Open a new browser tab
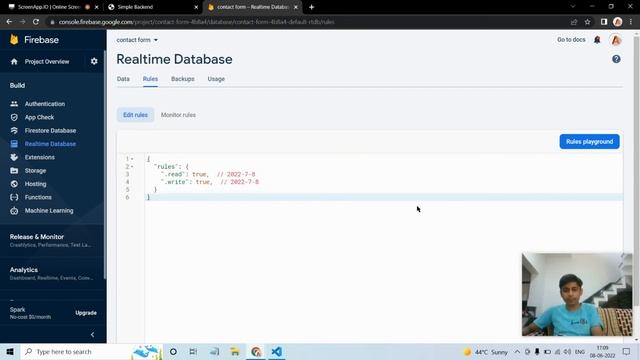This screenshot has width=640, height=360. (x=311, y=7)
